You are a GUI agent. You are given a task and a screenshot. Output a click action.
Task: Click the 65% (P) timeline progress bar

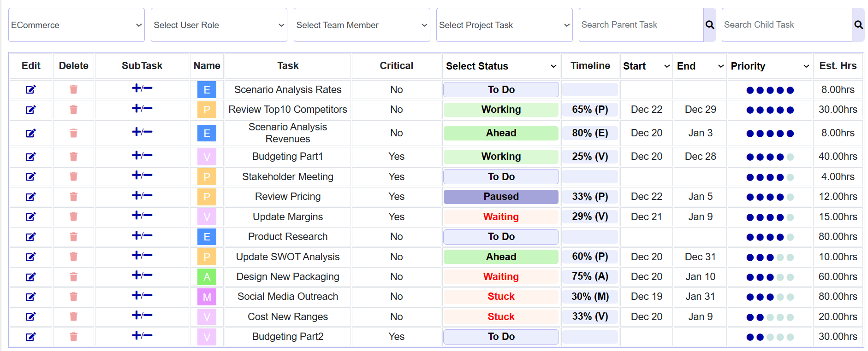pos(590,110)
